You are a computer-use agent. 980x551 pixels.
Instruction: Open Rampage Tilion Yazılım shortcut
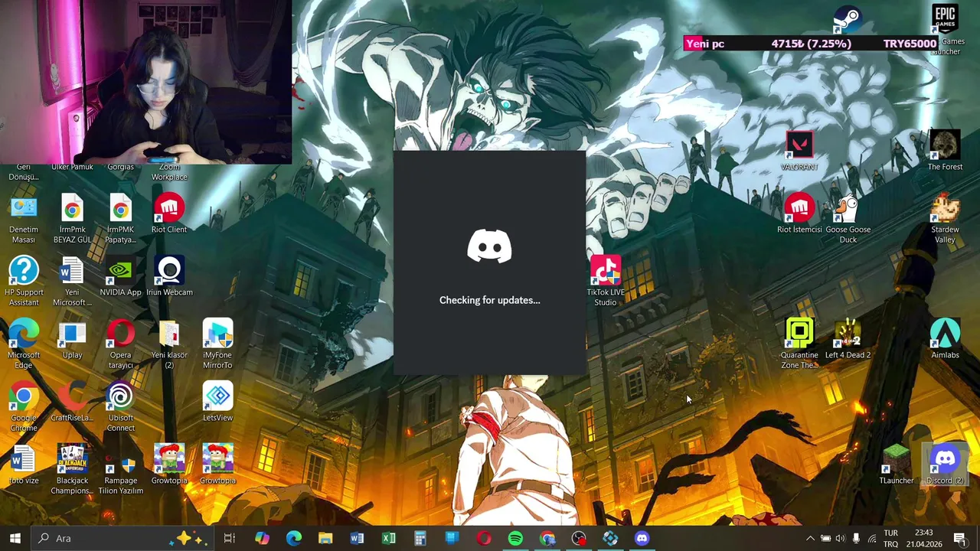click(120, 470)
